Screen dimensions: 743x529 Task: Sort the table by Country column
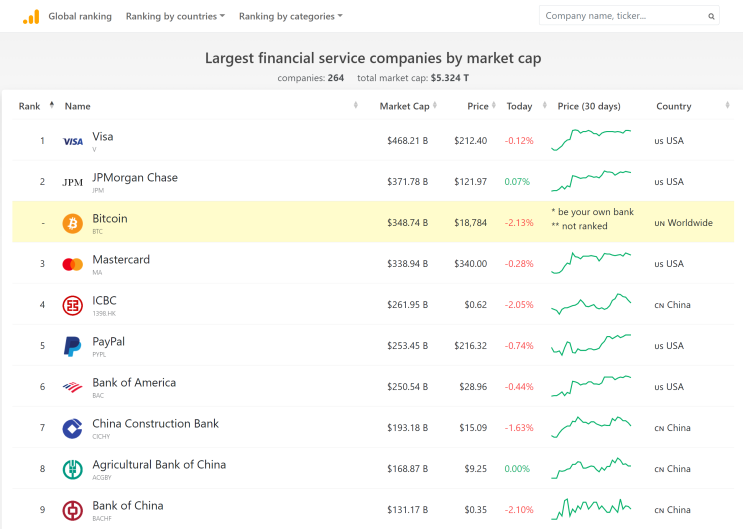(x=692, y=106)
